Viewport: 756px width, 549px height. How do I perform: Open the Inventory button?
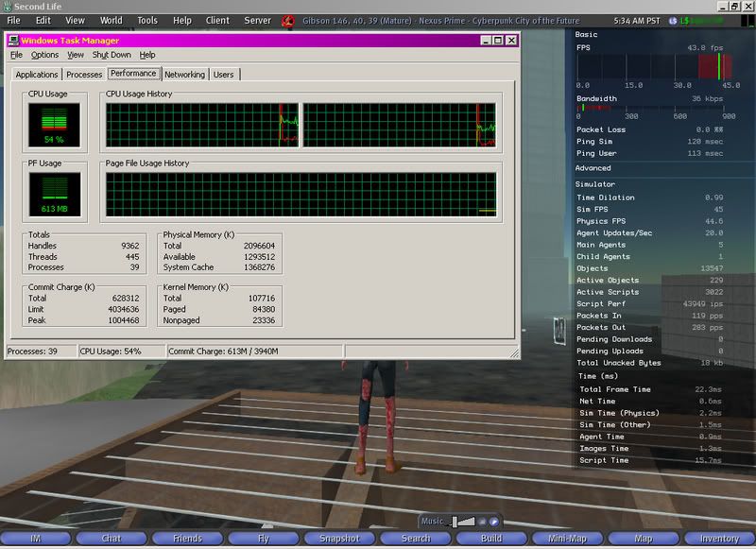tap(719, 539)
